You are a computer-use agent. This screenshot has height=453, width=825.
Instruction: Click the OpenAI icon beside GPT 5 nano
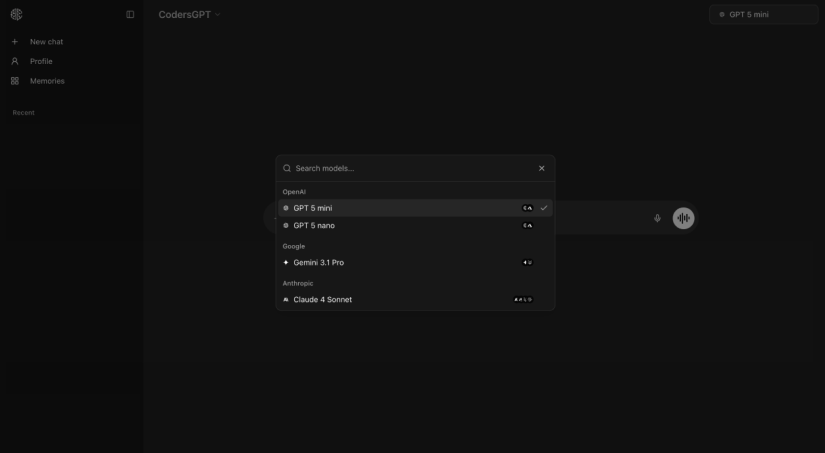click(286, 225)
